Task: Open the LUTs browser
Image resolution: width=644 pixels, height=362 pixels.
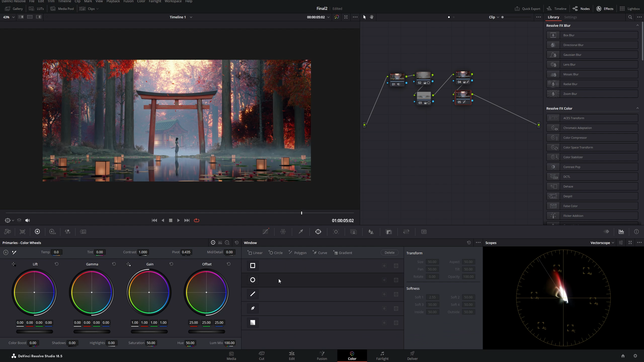Action: (x=37, y=9)
